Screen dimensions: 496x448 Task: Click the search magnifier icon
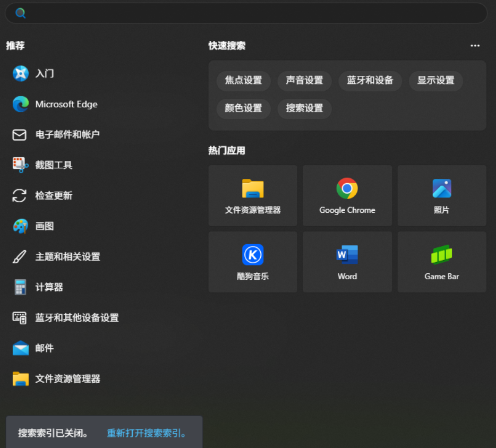click(x=21, y=13)
